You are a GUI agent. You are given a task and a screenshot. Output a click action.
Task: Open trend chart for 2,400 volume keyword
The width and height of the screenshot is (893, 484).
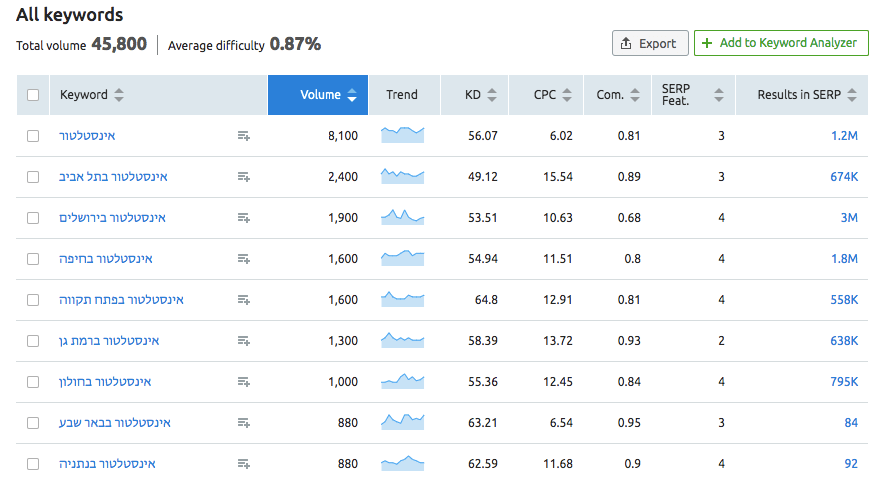click(403, 176)
